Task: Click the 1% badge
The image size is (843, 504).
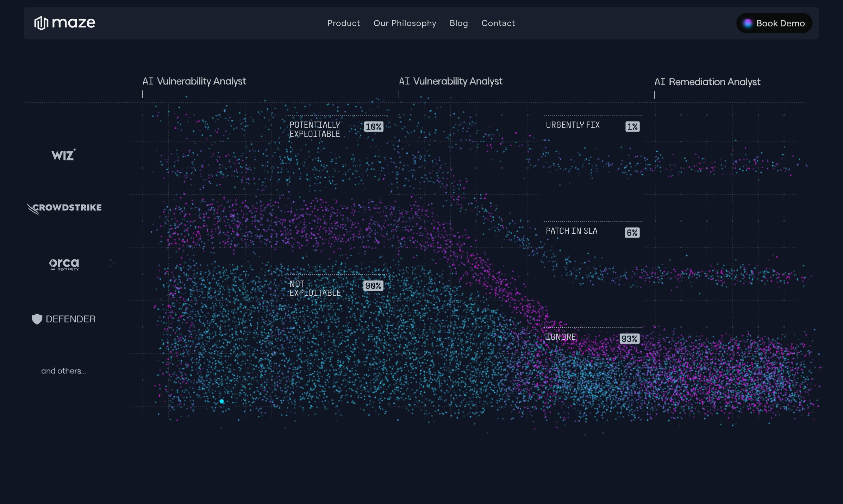Action: (632, 127)
